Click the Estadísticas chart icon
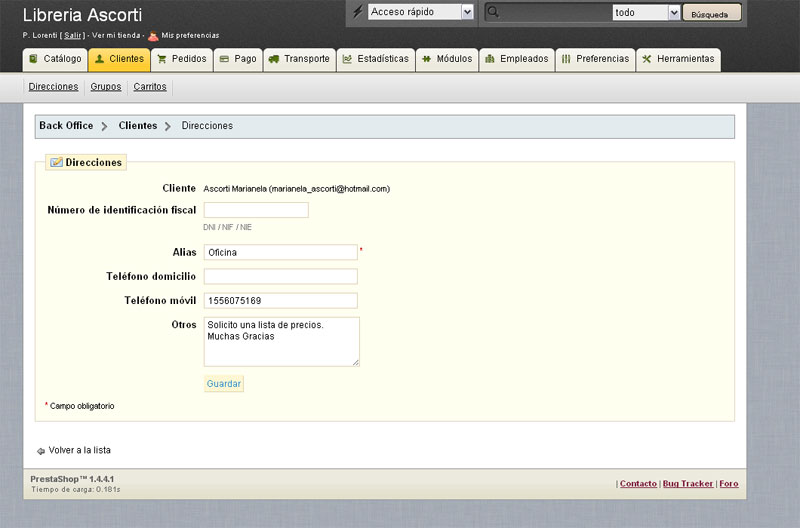800x528 pixels. coord(347,59)
